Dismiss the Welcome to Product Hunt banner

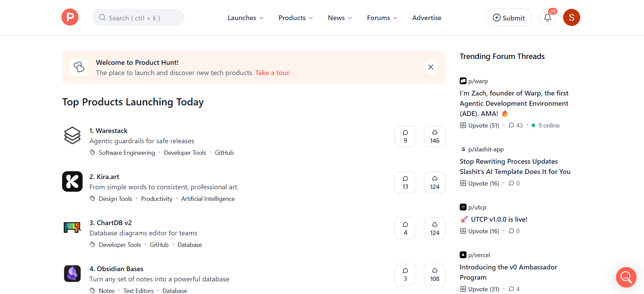coord(431,67)
